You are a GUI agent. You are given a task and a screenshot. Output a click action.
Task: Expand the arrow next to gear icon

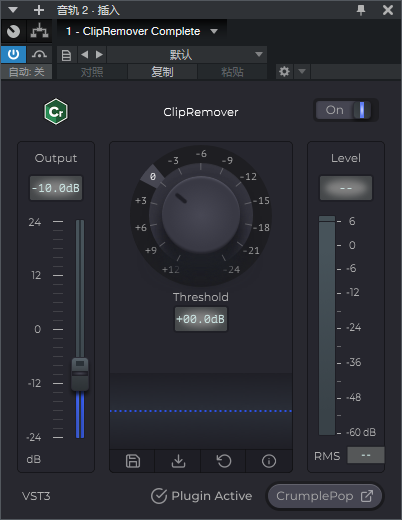[x=302, y=72]
